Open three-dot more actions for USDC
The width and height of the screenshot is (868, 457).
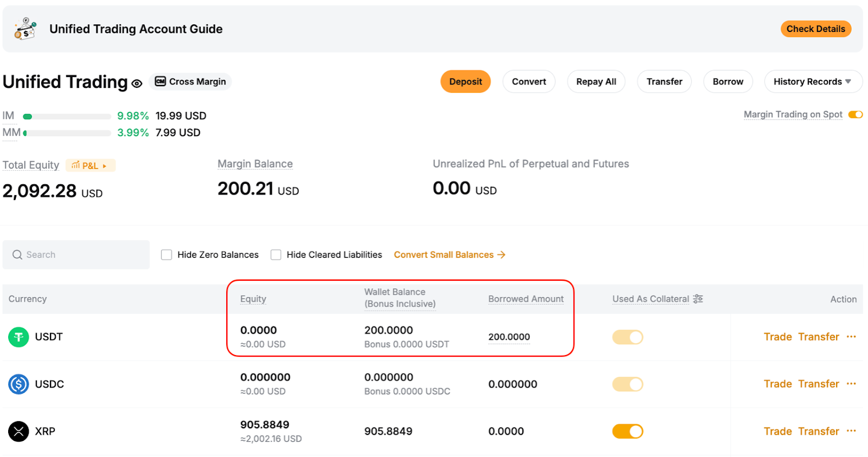[x=851, y=384]
